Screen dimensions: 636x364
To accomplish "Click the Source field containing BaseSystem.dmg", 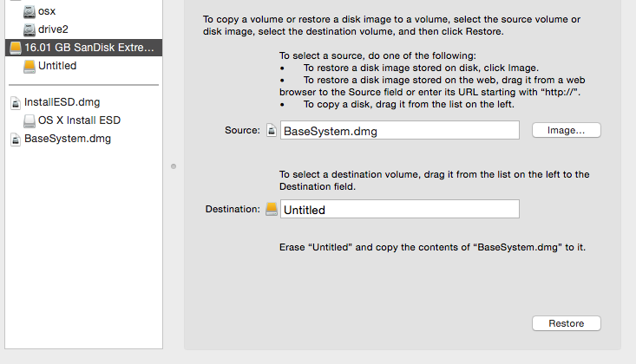I will (x=399, y=130).
